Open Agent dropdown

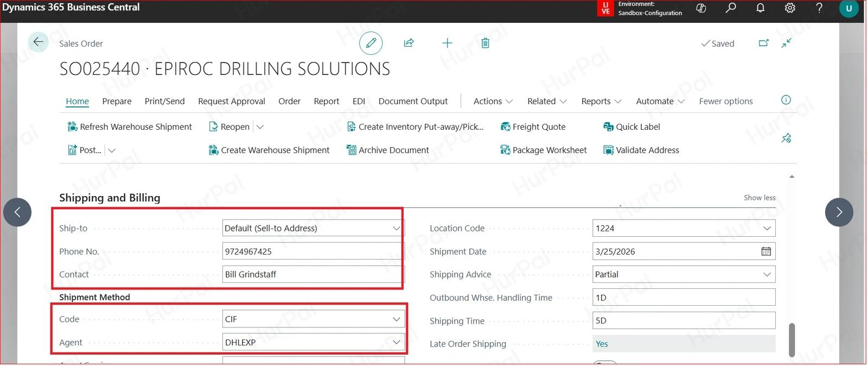pyautogui.click(x=397, y=342)
